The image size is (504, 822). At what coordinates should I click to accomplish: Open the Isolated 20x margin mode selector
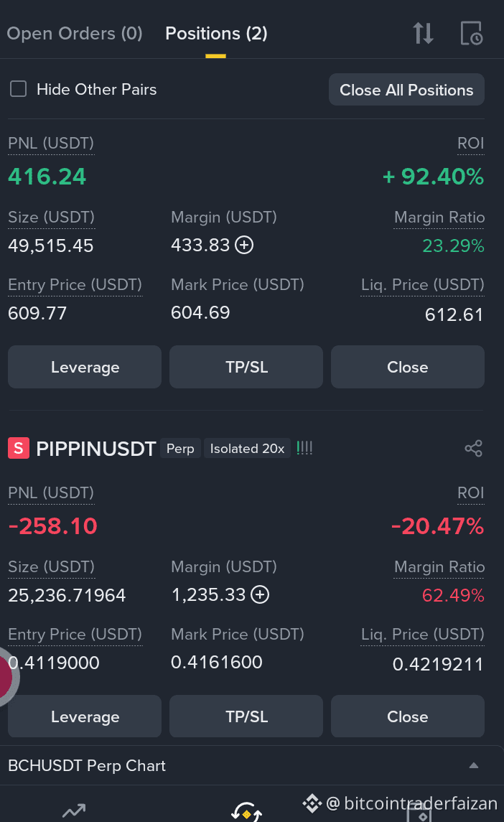[247, 448]
